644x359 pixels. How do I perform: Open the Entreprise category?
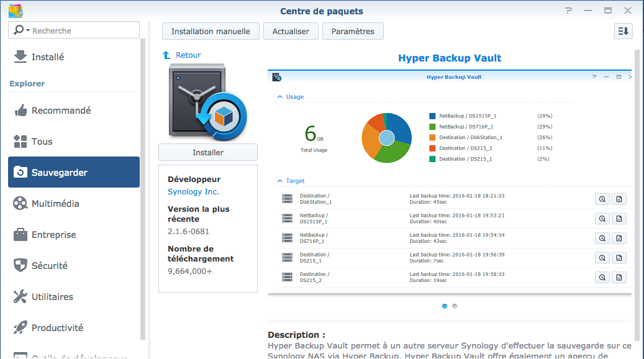point(74,235)
